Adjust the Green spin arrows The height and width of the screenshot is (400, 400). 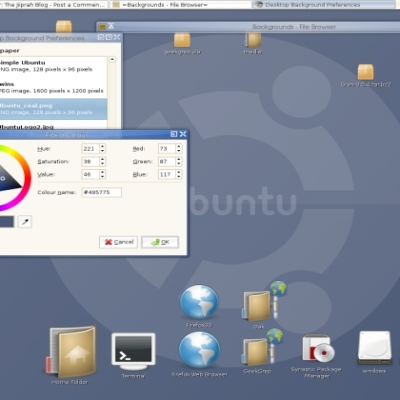pyautogui.click(x=179, y=161)
